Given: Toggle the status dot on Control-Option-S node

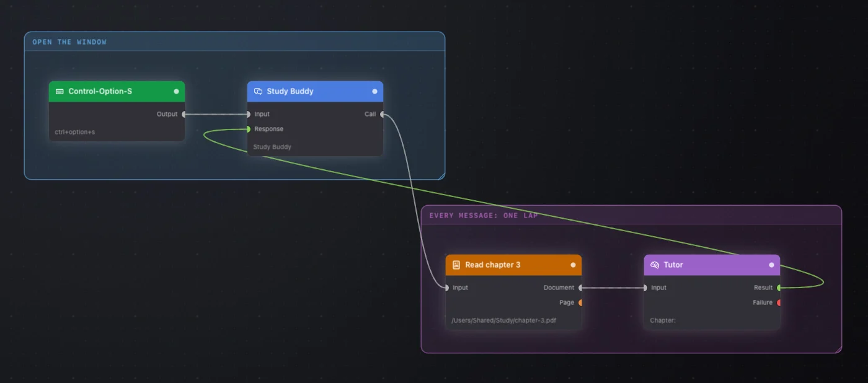Looking at the screenshot, I should click(176, 91).
